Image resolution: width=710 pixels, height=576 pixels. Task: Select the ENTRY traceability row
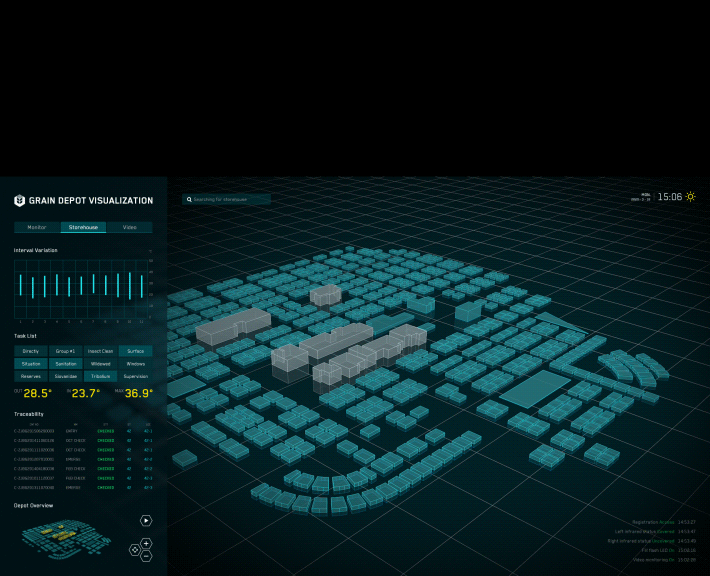(83, 431)
